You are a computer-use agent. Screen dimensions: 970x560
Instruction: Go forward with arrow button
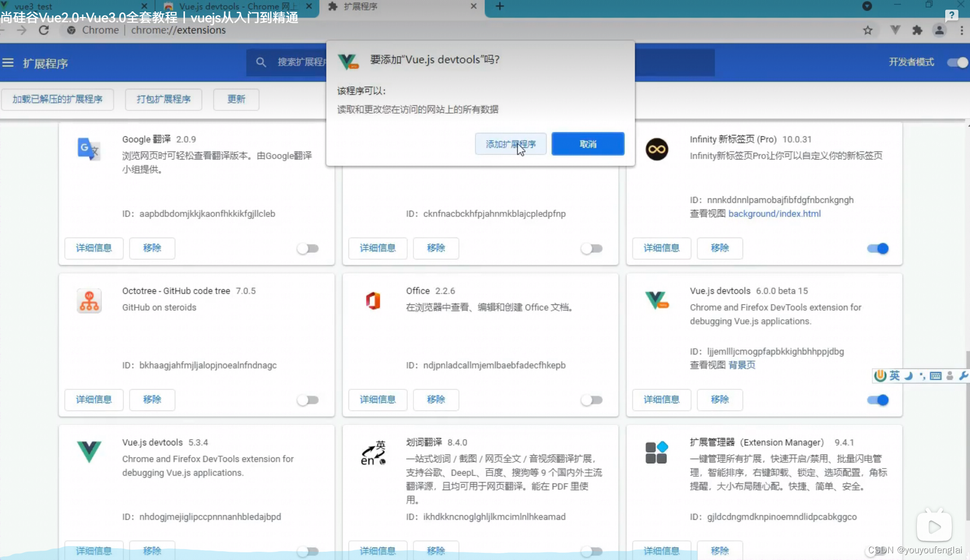click(x=22, y=30)
